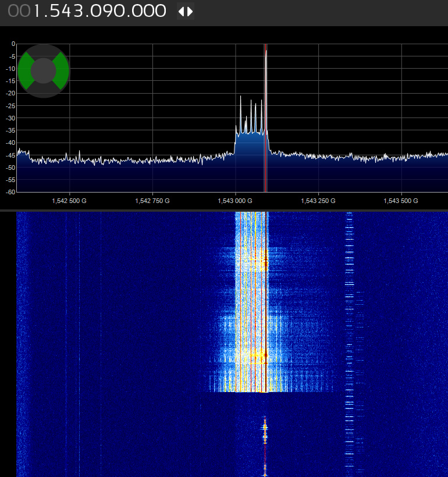
Task: Click the tallest white peak in the spectrum
Action: [266, 91]
